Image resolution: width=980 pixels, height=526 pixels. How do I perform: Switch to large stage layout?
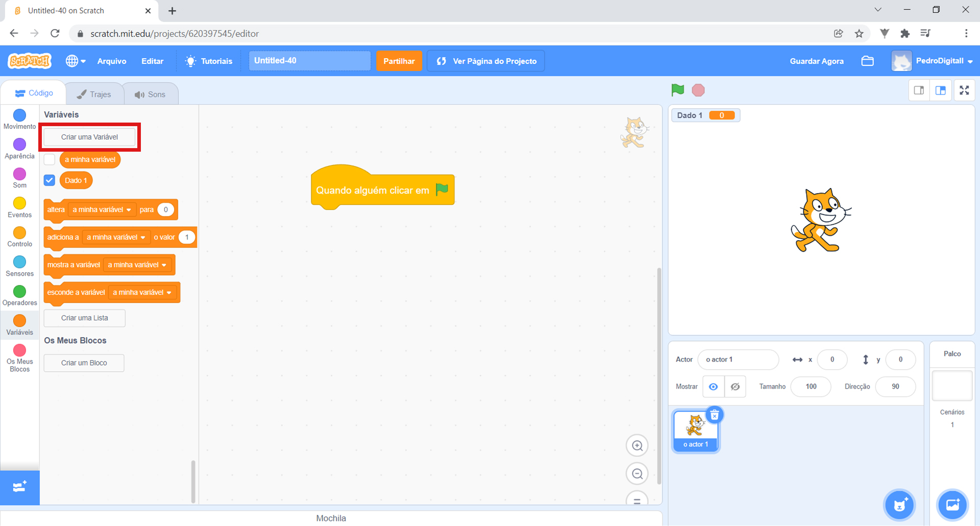pos(940,90)
